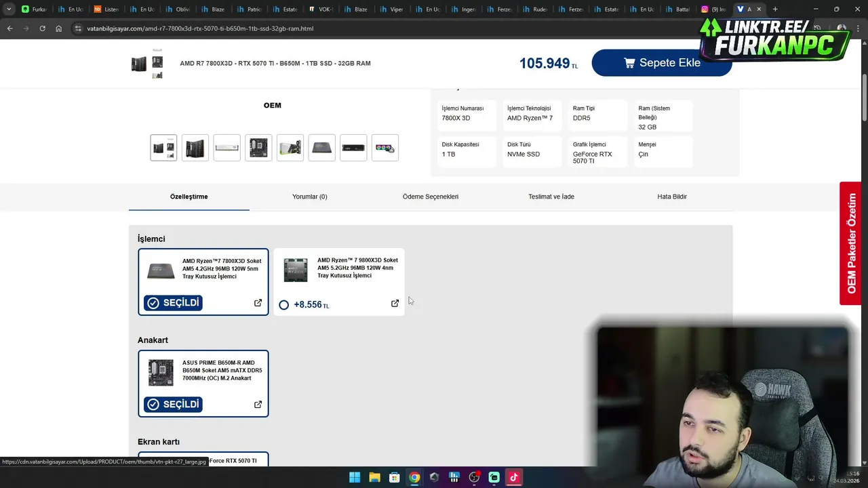Switch to the Patriot tab
Screen dimensions: 868x488
[250, 9]
